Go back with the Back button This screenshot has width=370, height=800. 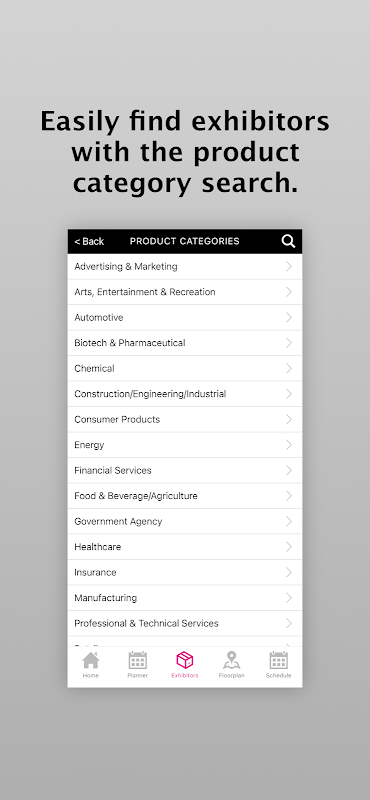click(89, 241)
